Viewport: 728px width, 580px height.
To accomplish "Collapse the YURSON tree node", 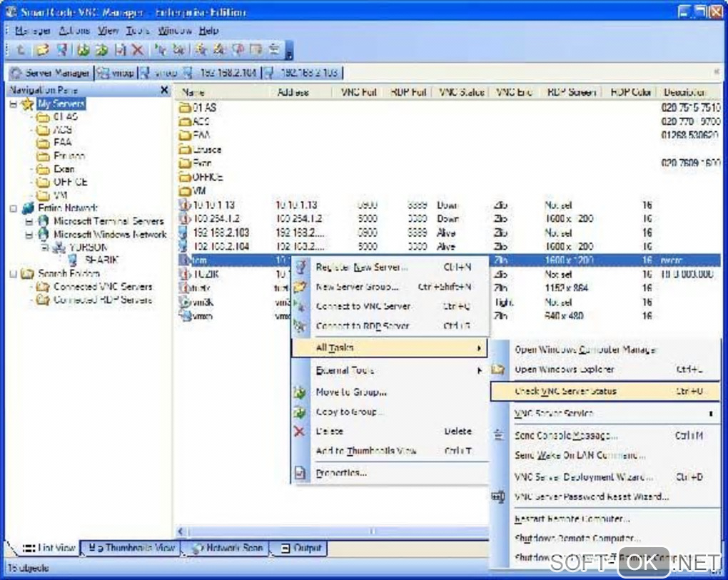I will (x=44, y=248).
